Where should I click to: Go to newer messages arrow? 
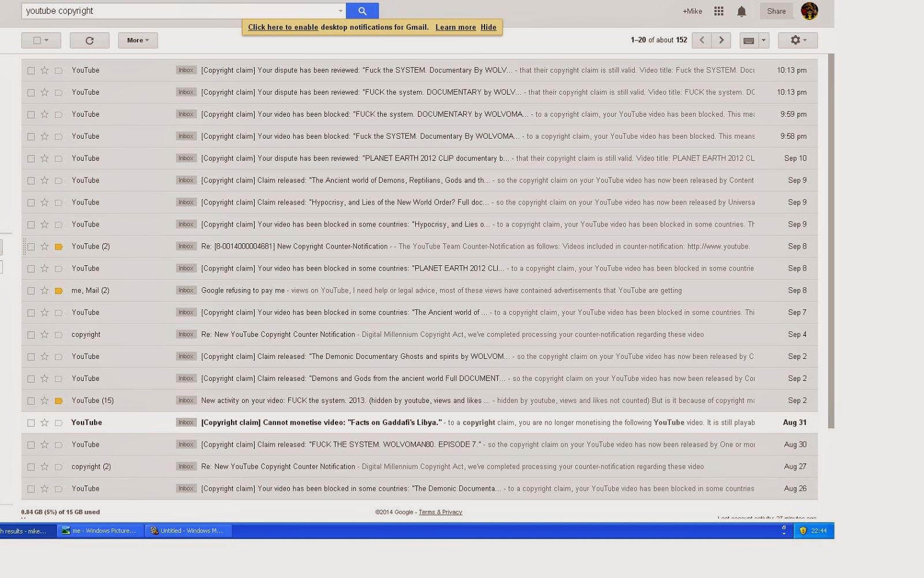(x=702, y=40)
